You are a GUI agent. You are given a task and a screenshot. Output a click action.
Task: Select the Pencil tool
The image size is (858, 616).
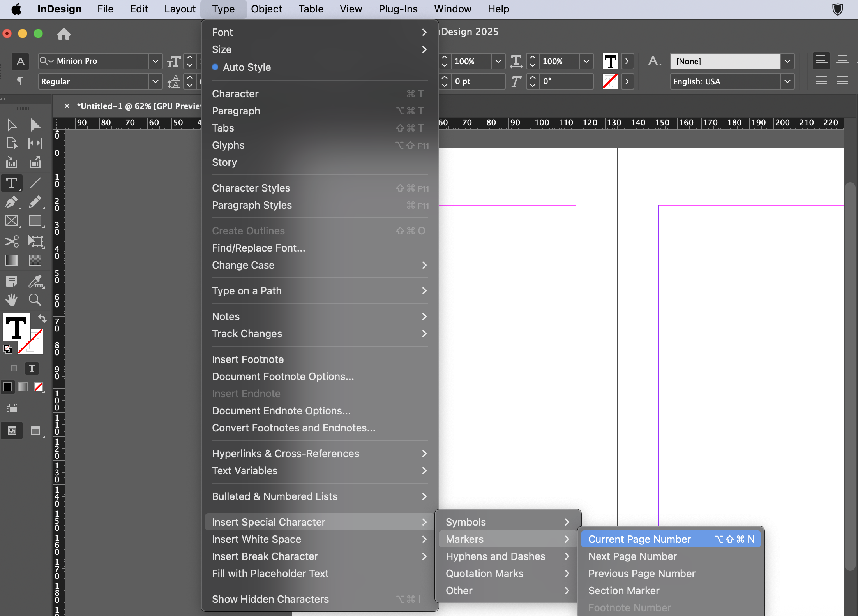click(x=35, y=202)
